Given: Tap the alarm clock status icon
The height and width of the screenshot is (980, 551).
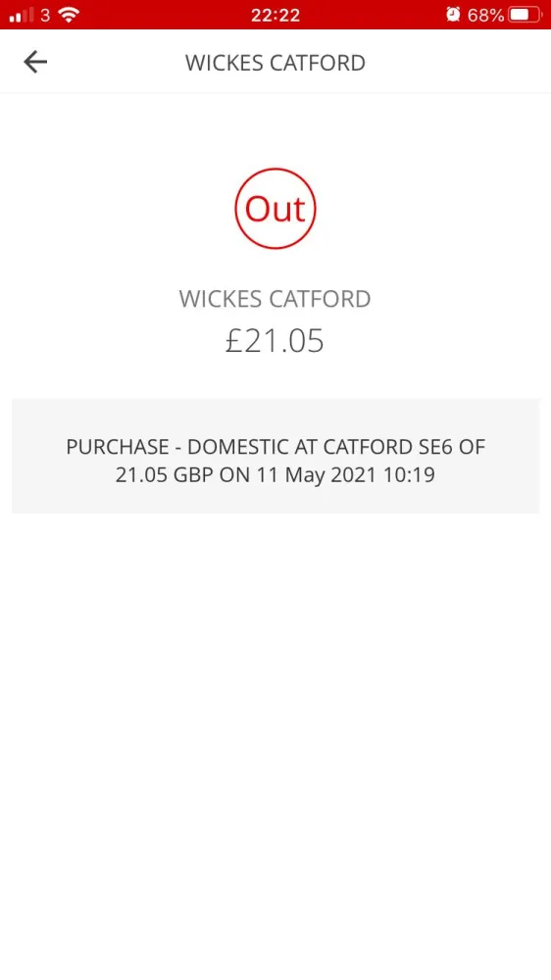Looking at the screenshot, I should [x=453, y=15].
